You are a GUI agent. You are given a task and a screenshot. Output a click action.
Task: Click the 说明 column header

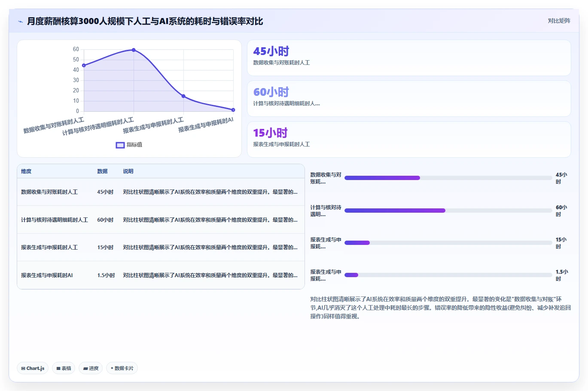pyautogui.click(x=128, y=171)
